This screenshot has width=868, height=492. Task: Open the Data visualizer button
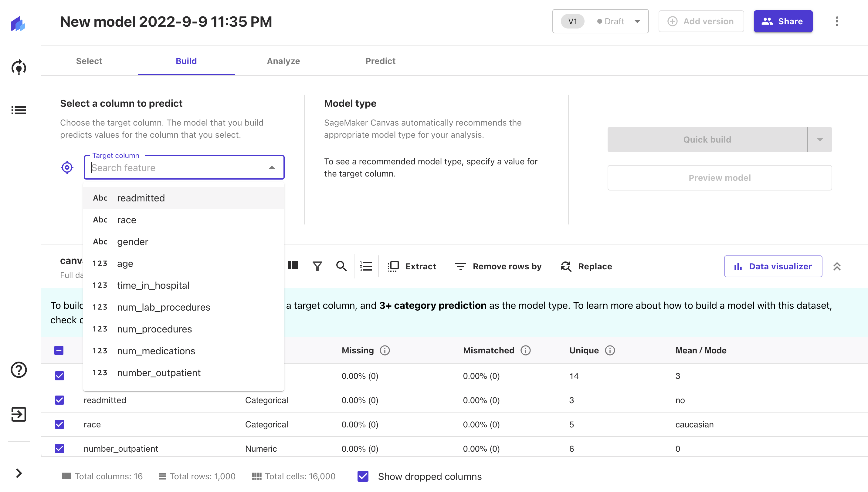coord(773,266)
